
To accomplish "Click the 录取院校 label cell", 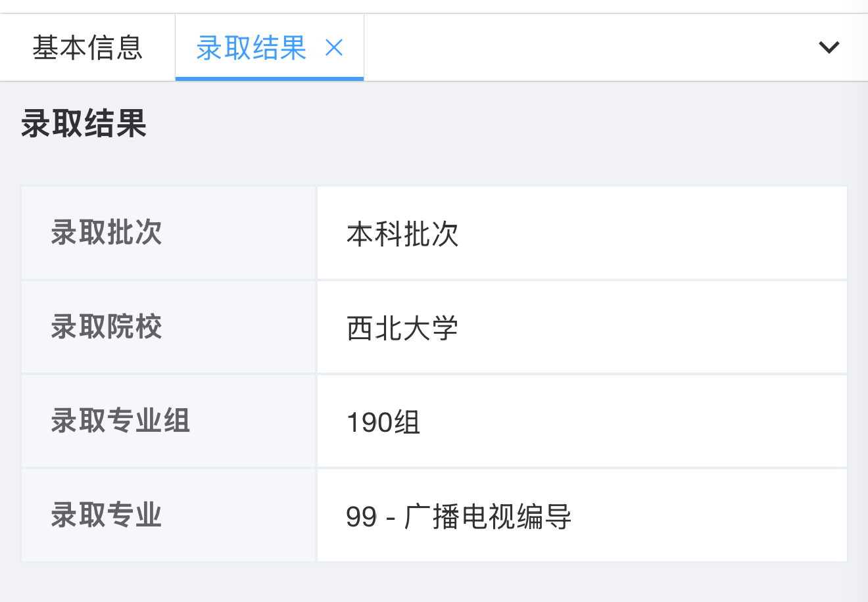I will point(107,327).
